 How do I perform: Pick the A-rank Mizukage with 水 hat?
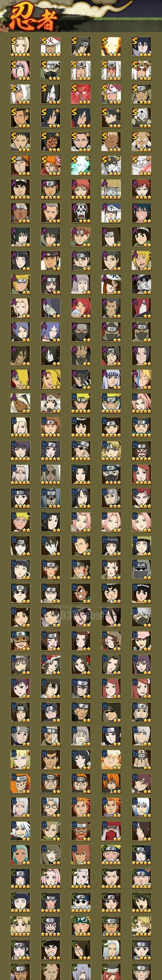(111, 212)
